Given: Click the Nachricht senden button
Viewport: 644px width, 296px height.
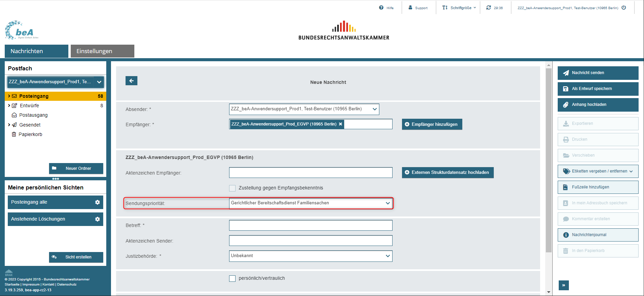Looking at the screenshot, I should click(x=598, y=73).
